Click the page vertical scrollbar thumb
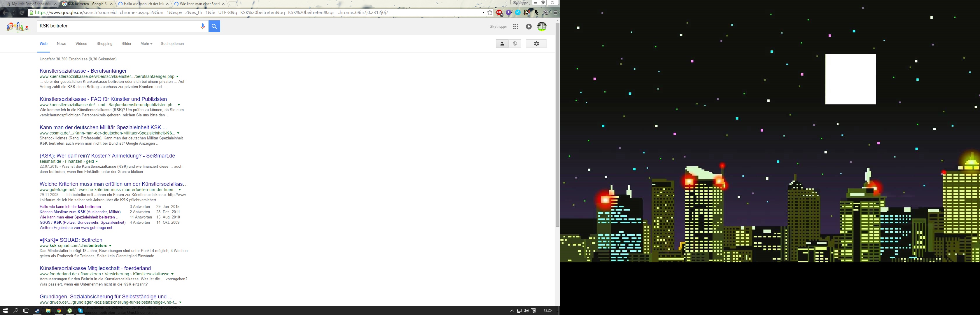The image size is (980, 315). (x=557, y=125)
